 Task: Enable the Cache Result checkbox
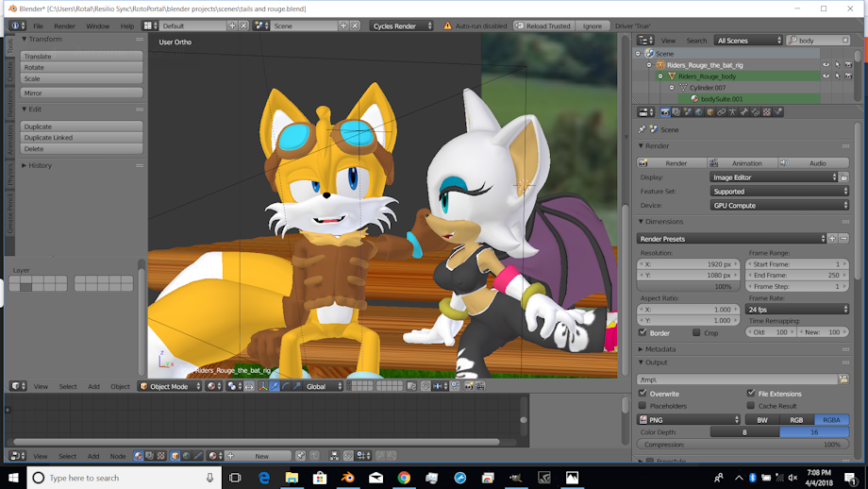click(x=751, y=405)
